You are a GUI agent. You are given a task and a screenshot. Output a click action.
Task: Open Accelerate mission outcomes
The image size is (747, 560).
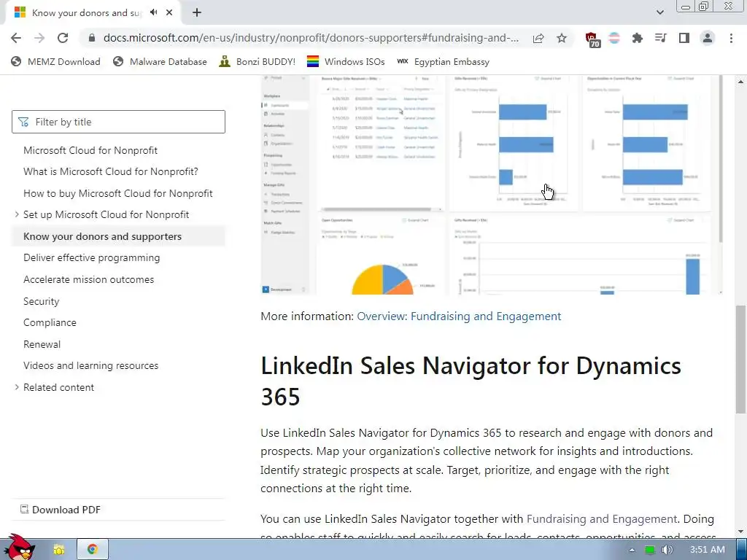pyautogui.click(x=88, y=279)
